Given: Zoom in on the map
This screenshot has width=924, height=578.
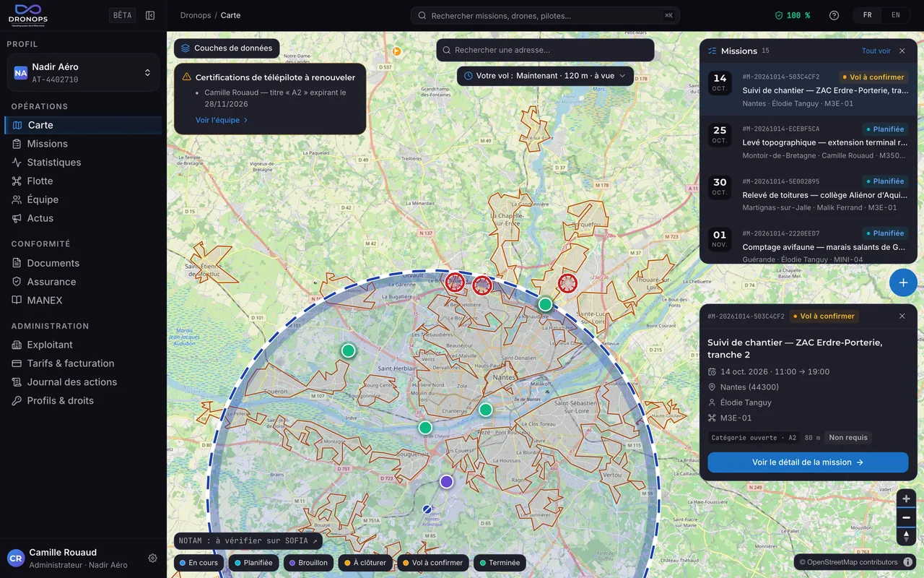Looking at the screenshot, I should 906,499.
